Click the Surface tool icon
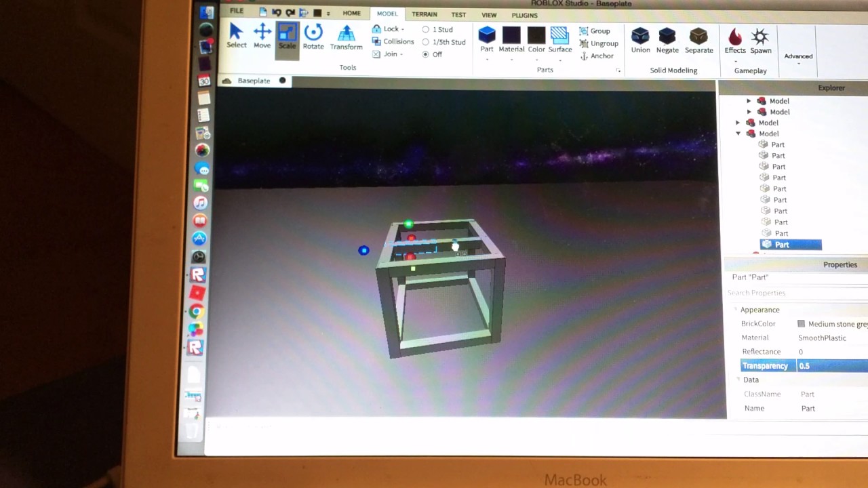Image resolution: width=868 pixels, height=488 pixels. point(559,35)
